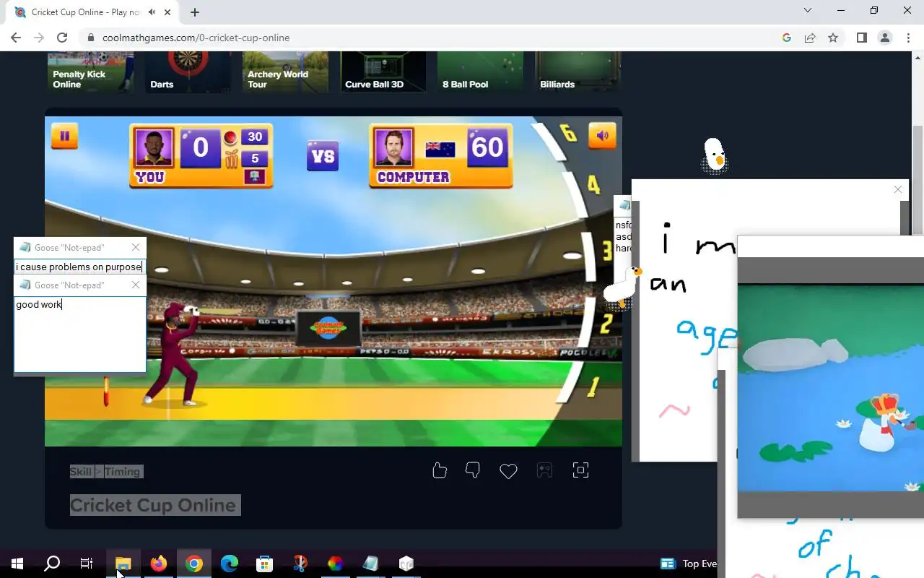Go back to the previous page
924x578 pixels.
(x=16, y=38)
